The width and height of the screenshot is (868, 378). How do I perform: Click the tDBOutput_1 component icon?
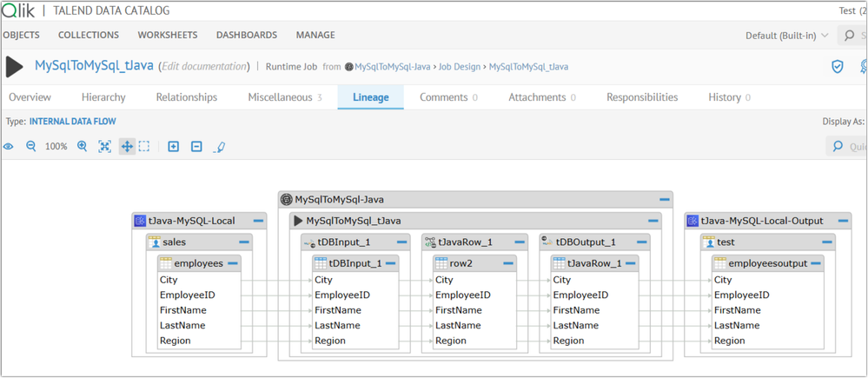[x=547, y=241]
